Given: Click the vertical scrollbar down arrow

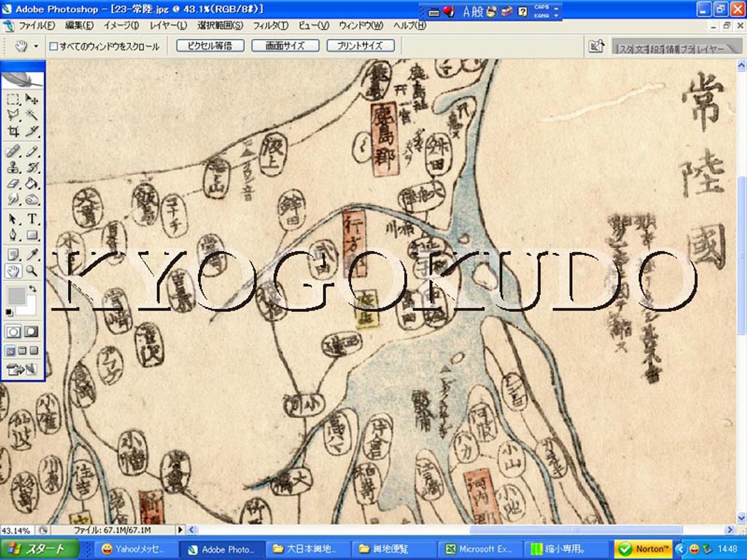Looking at the screenshot, I should click(x=741, y=518).
